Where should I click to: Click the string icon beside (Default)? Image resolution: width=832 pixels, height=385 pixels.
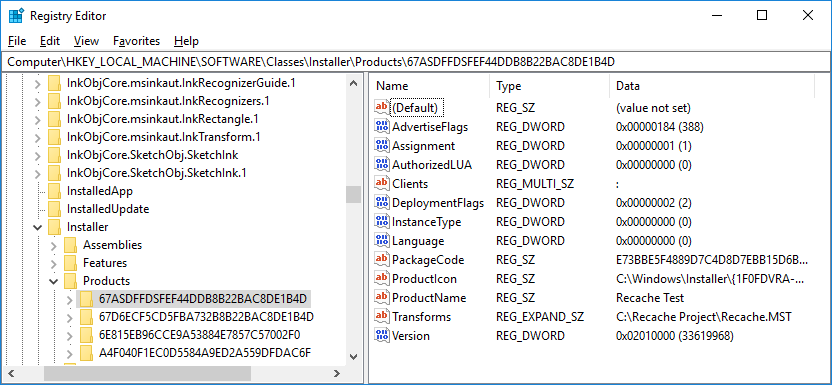[x=382, y=108]
